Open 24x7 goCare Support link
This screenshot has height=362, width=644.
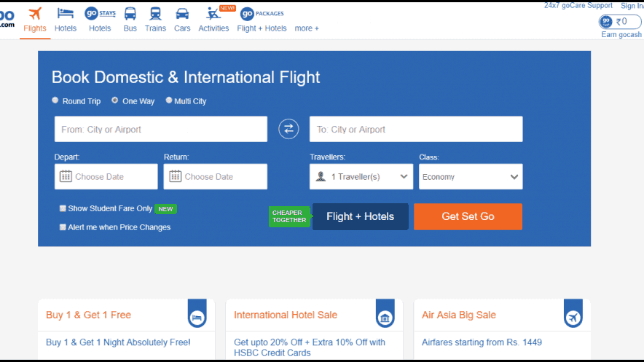click(x=578, y=6)
